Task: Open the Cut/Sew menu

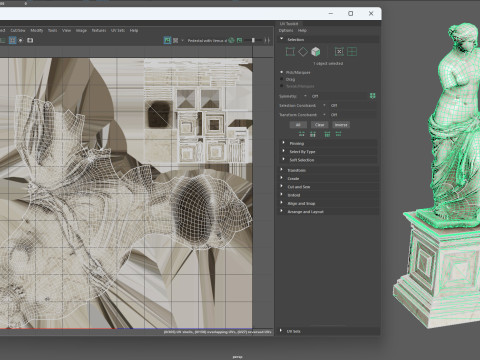Action: click(x=18, y=30)
